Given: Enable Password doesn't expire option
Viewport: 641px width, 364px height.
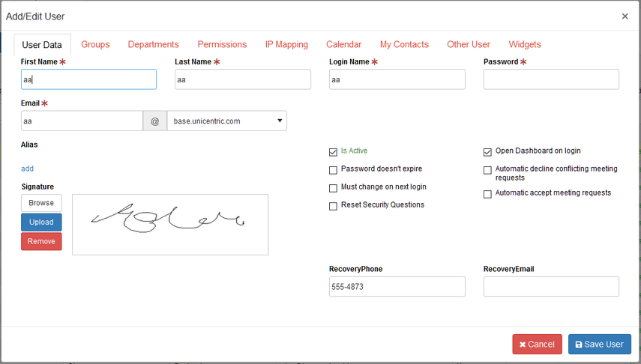Looking at the screenshot, I should coord(333,170).
